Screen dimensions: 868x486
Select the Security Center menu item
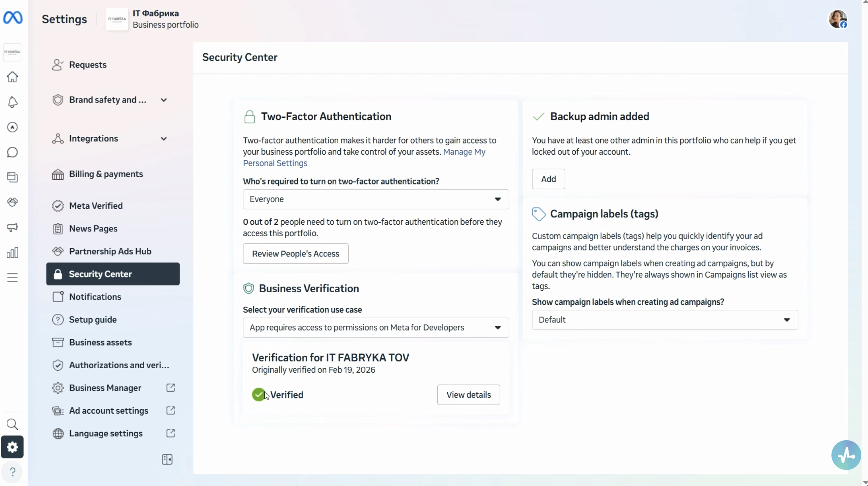coord(113,274)
